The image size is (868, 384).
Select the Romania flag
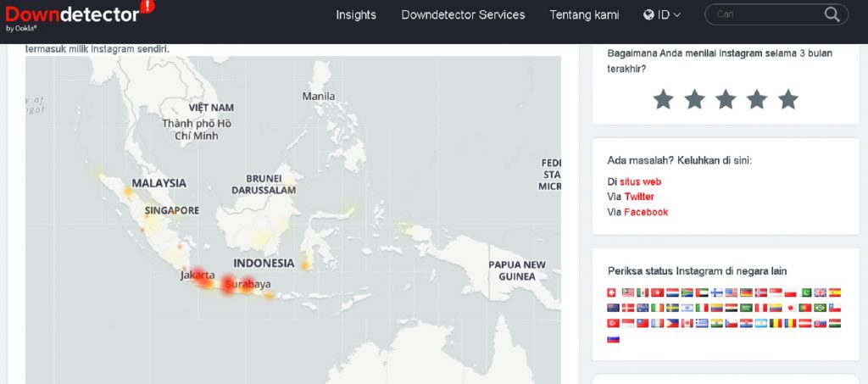pyautogui.click(x=791, y=323)
